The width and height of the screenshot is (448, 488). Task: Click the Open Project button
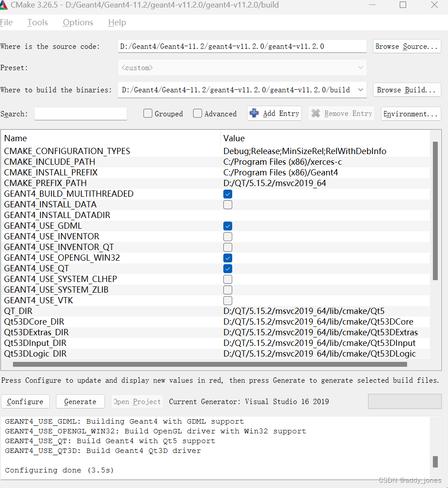137,401
